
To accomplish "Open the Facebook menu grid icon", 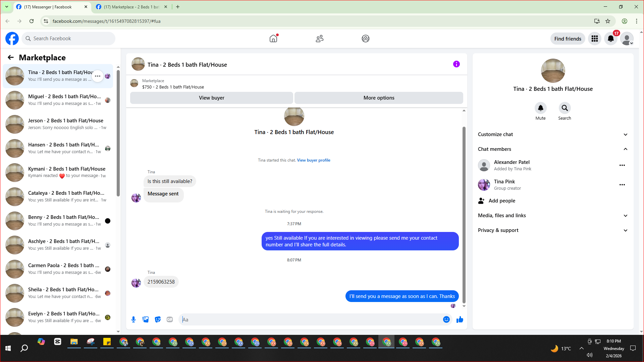I will [595, 39].
